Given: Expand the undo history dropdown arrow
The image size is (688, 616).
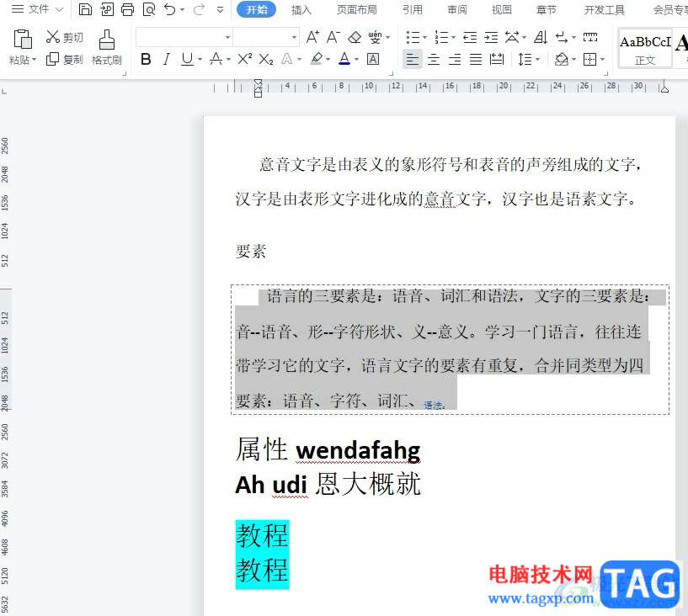Looking at the screenshot, I should tap(182, 9).
